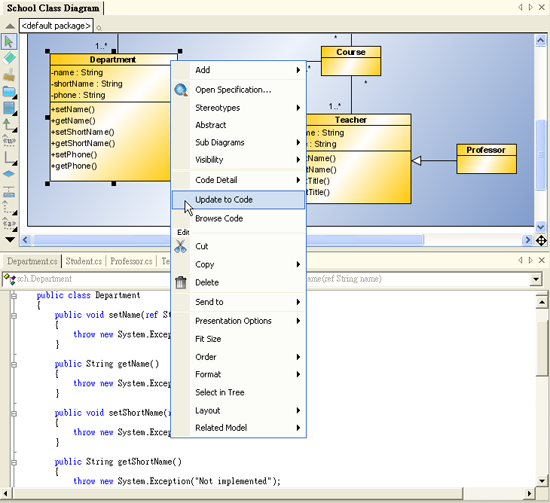Collapse the Department class code region
Viewport: 550px width, 503px height.
pyautogui.click(x=14, y=296)
